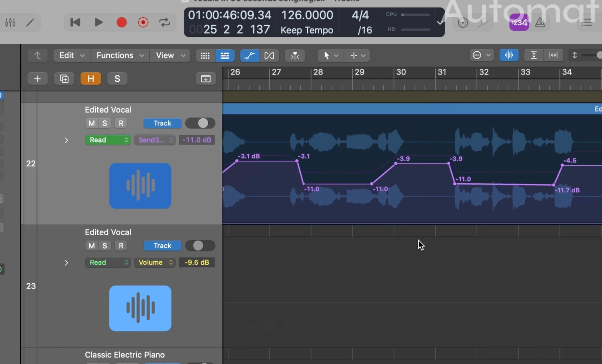The width and height of the screenshot is (602, 364).
Task: Click track 22 audio waveform icon
Action: [140, 186]
